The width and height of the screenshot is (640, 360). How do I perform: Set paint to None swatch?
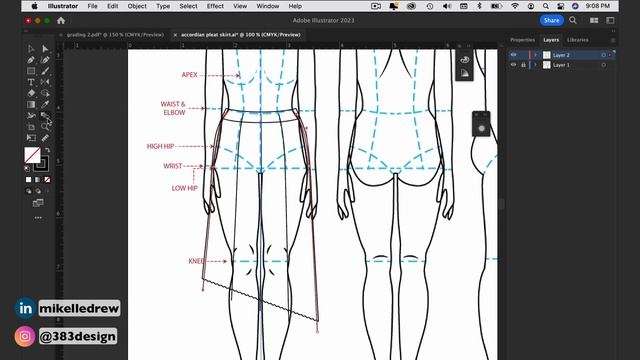point(47,180)
